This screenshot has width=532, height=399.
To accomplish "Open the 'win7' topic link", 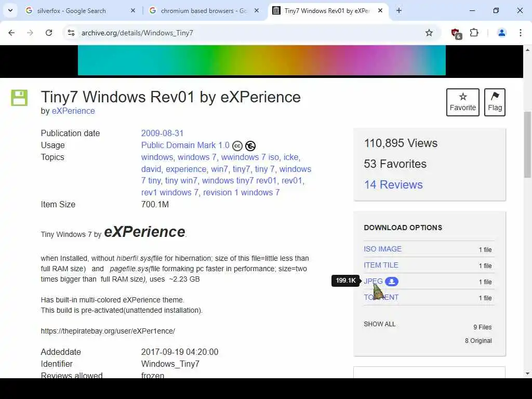I will click(x=219, y=169).
